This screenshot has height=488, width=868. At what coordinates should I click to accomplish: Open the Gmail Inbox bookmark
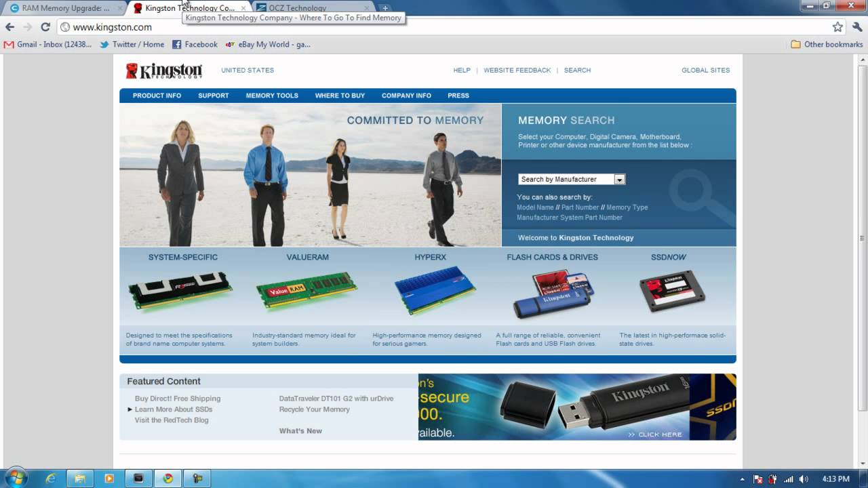pos(47,44)
